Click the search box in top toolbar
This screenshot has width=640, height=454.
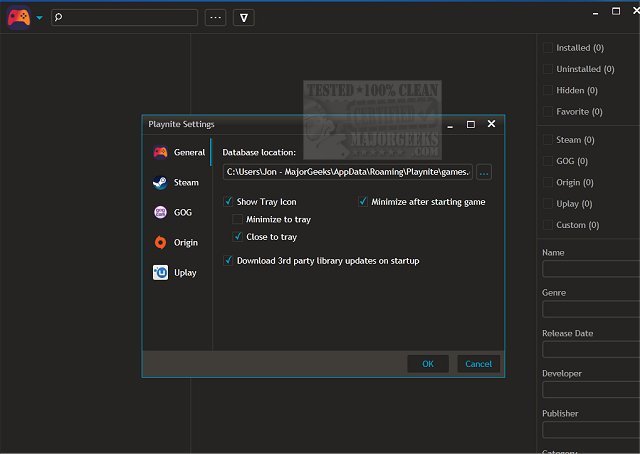tap(124, 17)
